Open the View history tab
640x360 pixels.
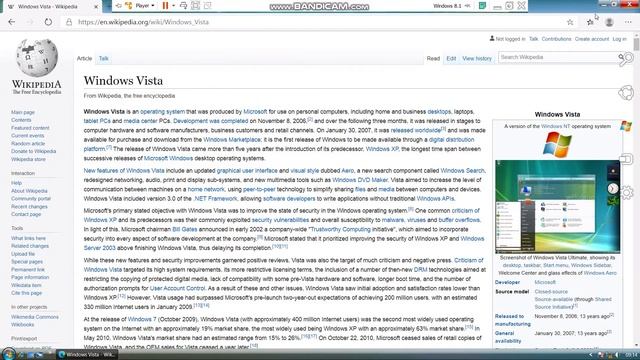[477, 58]
